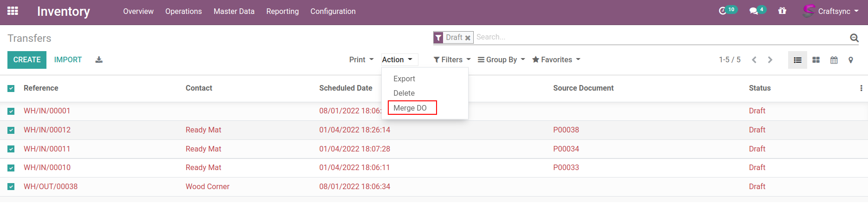Open the activities clock icon
This screenshot has height=204, width=868.
(723, 11)
